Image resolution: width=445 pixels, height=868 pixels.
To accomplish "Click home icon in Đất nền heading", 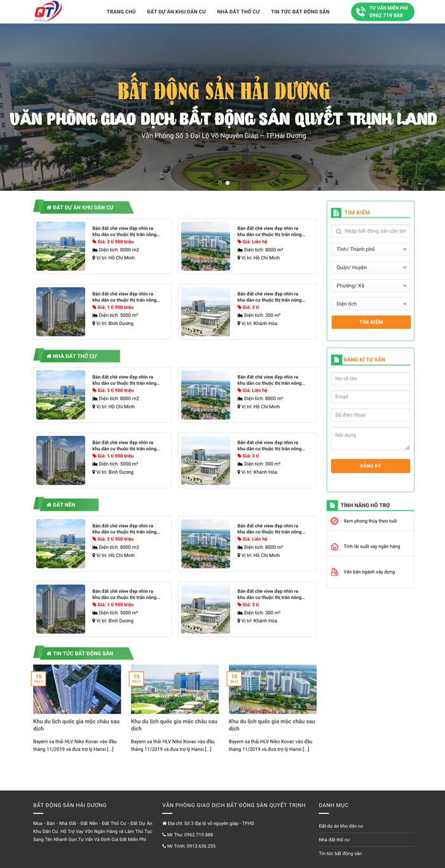I will click(49, 505).
